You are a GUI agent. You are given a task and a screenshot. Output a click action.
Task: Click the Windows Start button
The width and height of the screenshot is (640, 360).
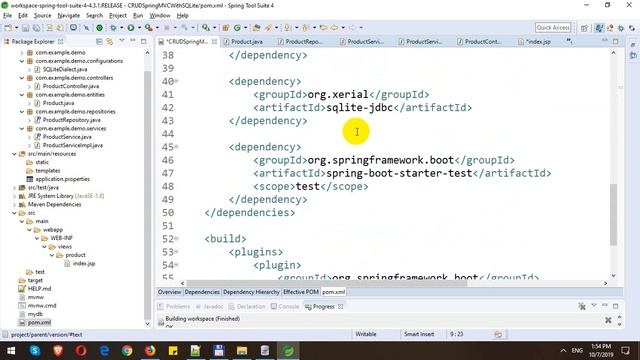[x=11, y=351]
